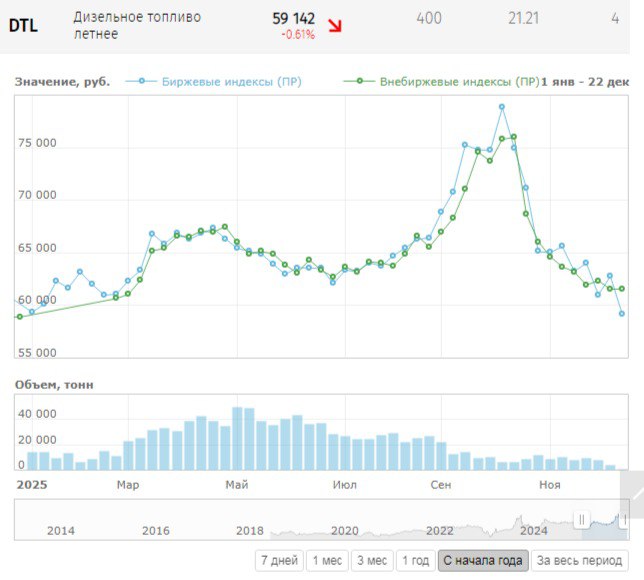The width and height of the screenshot is (644, 580).
Task: Select the 1 мес range button
Action: 328,561
